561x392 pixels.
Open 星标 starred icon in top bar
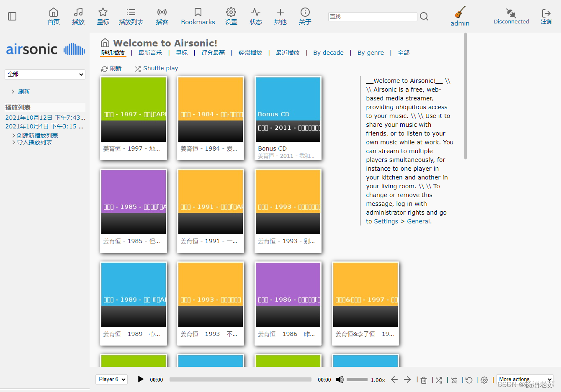click(103, 13)
